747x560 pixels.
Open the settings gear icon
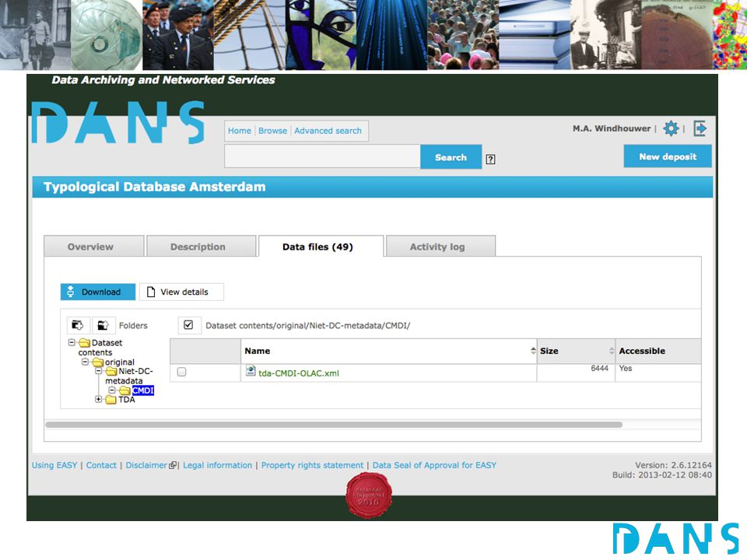[671, 128]
